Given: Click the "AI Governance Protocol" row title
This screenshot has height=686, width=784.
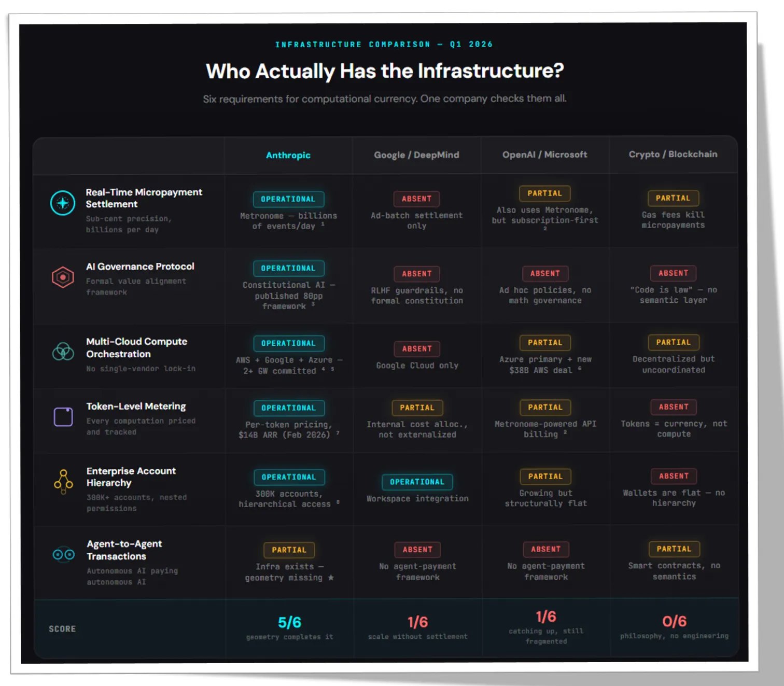Looking at the screenshot, I should 140,267.
